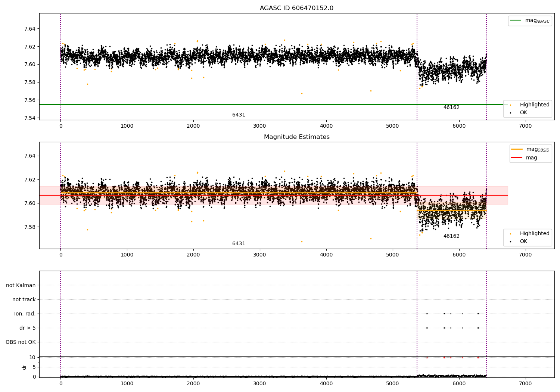Click the "7.64" y-tick on Magnitude Estimates plot
Viewport: 560px width, 392px height.
coord(29,156)
